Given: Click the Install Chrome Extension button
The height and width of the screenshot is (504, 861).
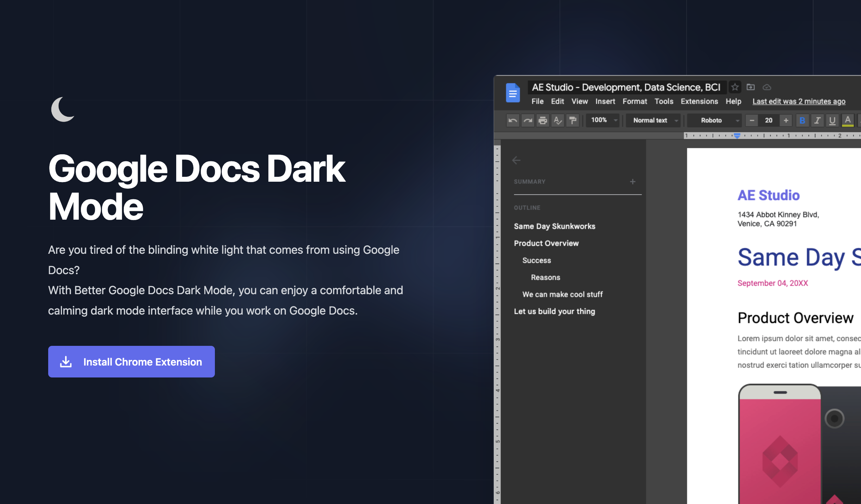Looking at the screenshot, I should tap(131, 362).
